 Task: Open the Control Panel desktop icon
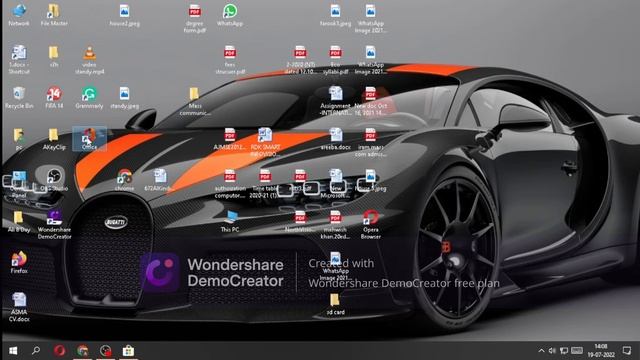pyautogui.click(x=19, y=183)
